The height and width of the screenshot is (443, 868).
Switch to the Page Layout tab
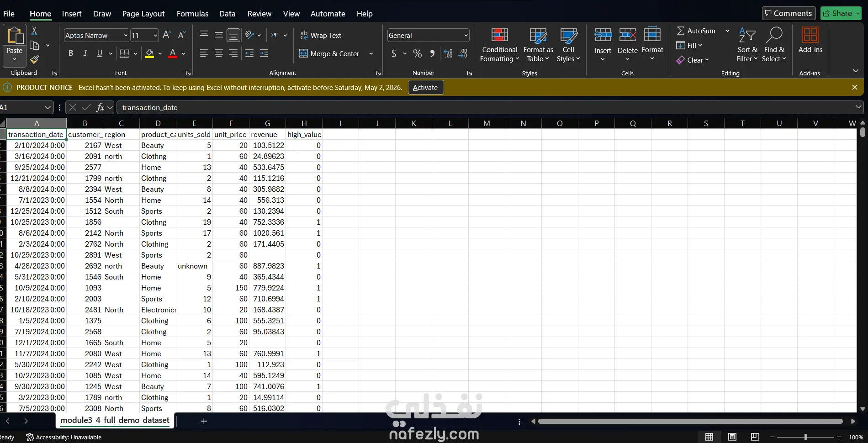[x=143, y=14]
